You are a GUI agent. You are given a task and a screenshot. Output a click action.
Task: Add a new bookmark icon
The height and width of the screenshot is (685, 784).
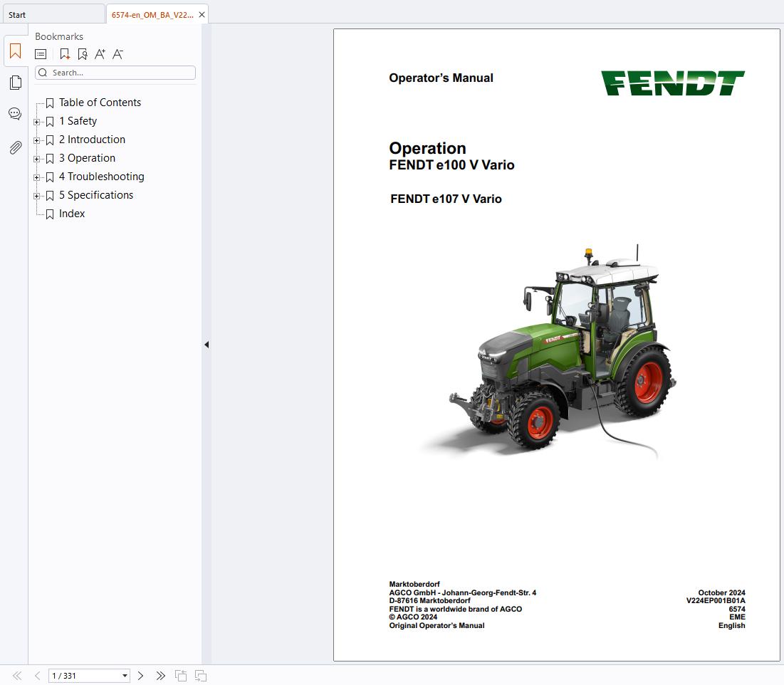[x=65, y=54]
